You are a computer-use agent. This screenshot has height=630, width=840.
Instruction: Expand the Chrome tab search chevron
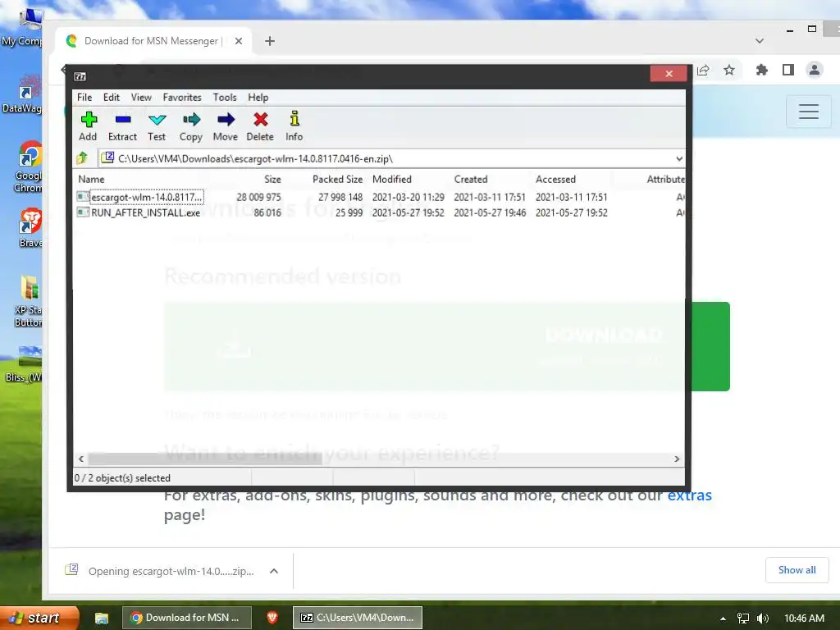coord(759,41)
